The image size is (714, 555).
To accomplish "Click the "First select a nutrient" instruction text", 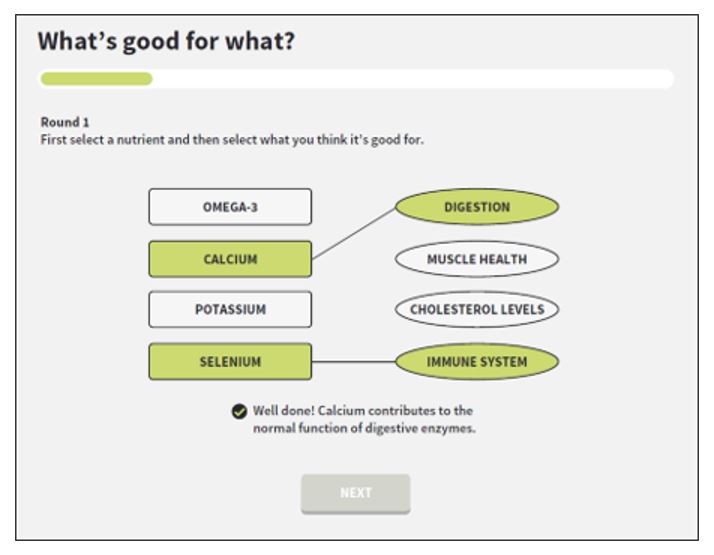I will [x=232, y=139].
